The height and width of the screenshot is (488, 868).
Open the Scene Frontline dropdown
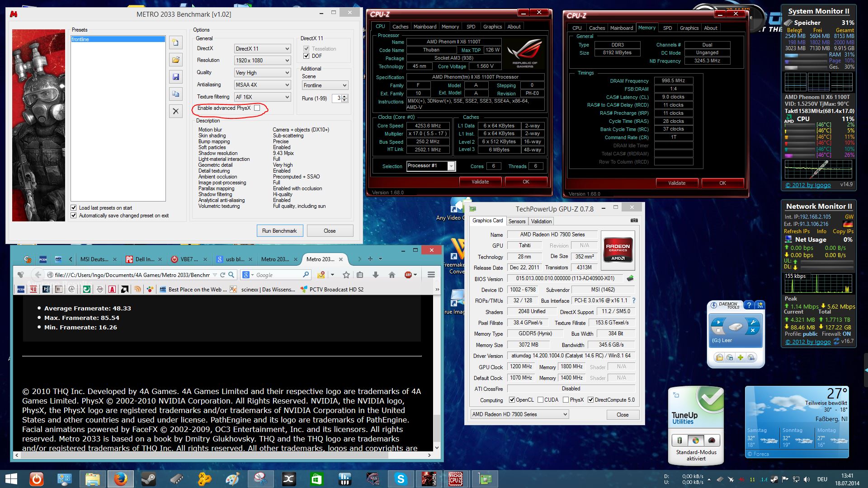tap(325, 85)
